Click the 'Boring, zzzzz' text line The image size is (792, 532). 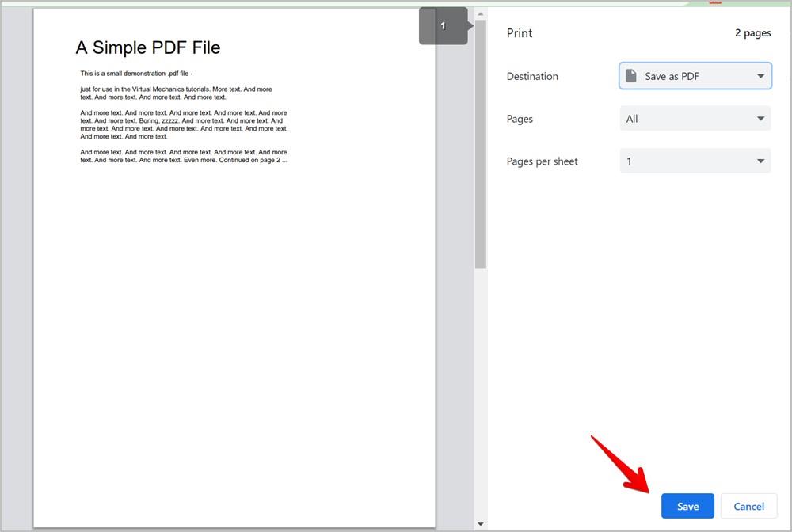tap(182, 120)
